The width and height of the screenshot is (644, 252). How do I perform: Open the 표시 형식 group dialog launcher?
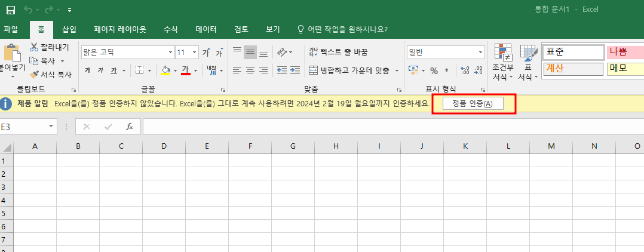tap(483, 90)
